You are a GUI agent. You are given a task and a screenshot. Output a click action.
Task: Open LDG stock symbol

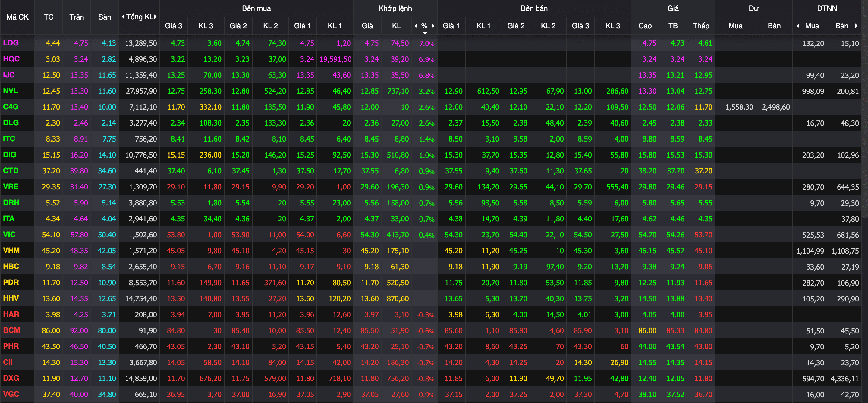point(11,43)
